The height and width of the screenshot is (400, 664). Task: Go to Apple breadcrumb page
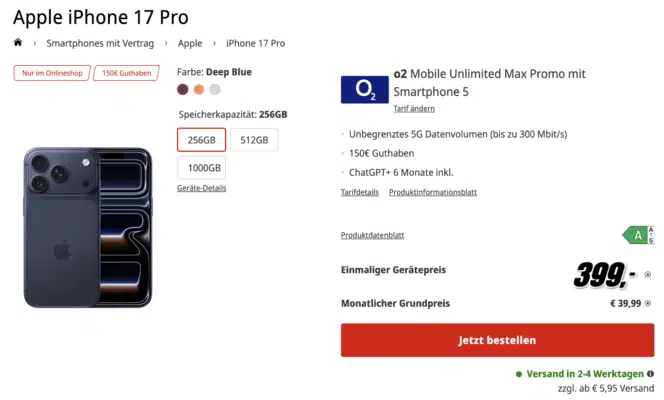click(190, 43)
